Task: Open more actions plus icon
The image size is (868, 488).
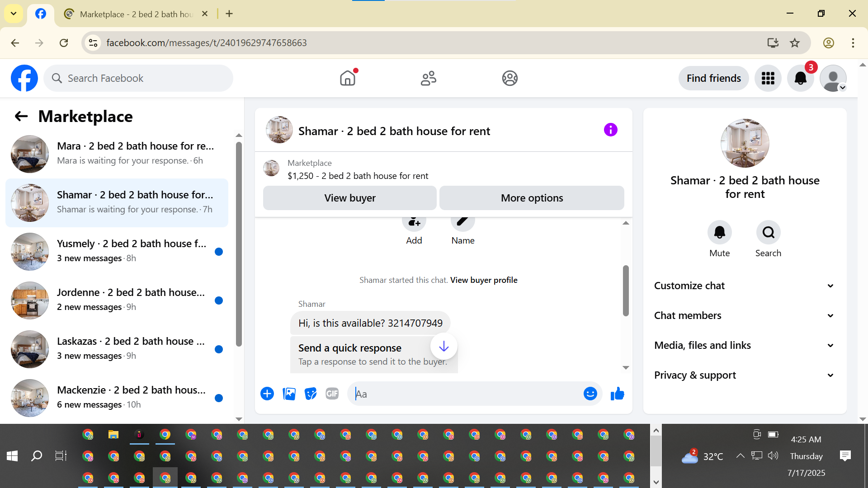Action: 267,394
